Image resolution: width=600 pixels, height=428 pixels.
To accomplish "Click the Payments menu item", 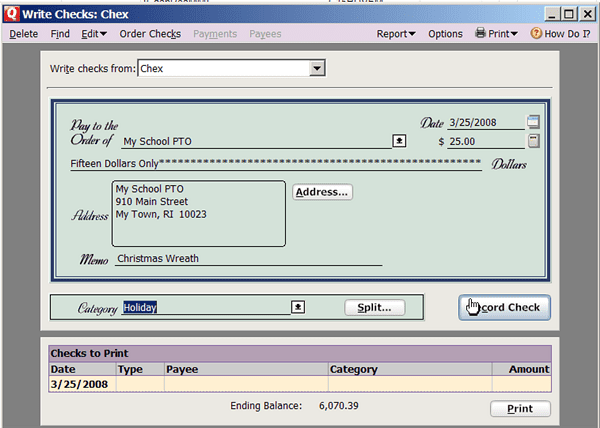I will [215, 34].
